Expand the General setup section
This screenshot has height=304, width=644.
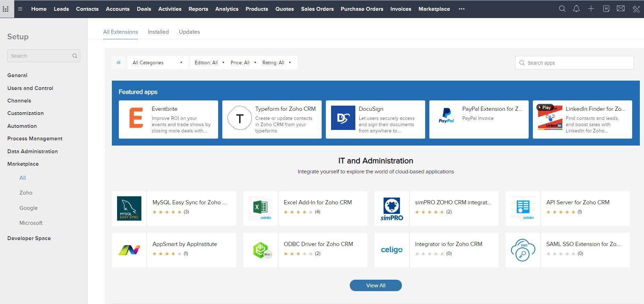coord(17,75)
